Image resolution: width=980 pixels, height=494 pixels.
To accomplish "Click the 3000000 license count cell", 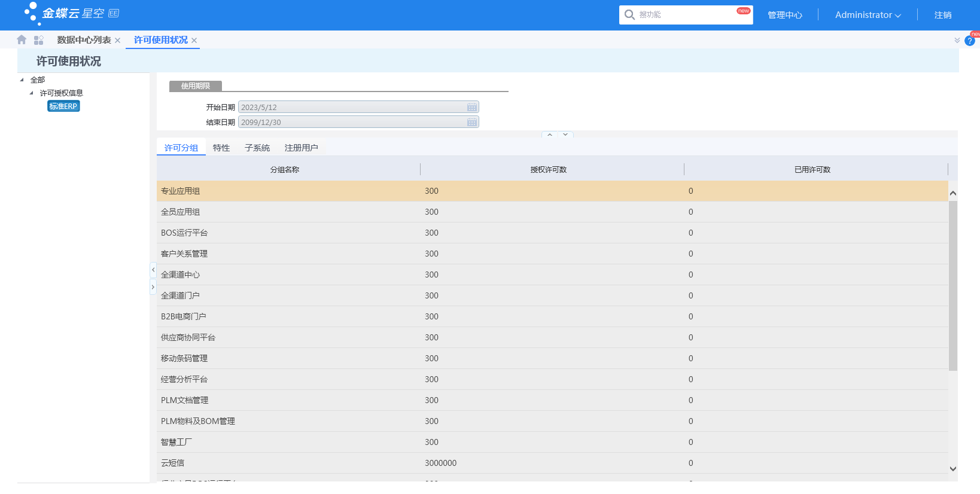I will coord(552,463).
